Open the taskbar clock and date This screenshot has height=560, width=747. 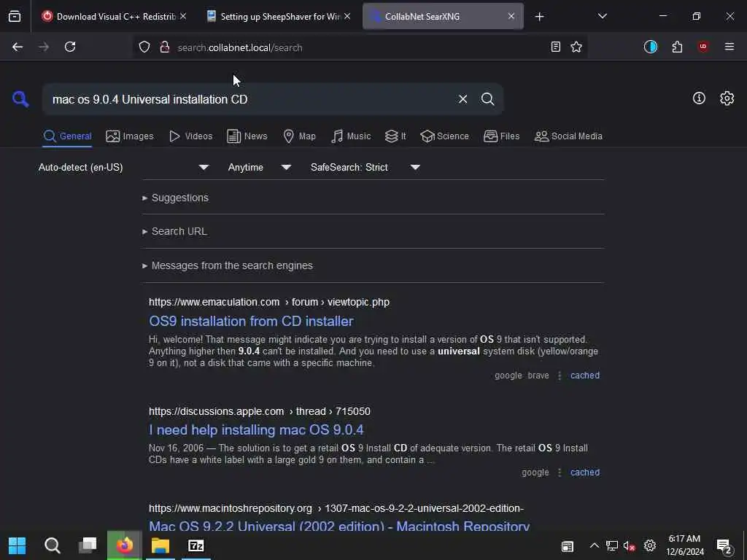(x=684, y=545)
